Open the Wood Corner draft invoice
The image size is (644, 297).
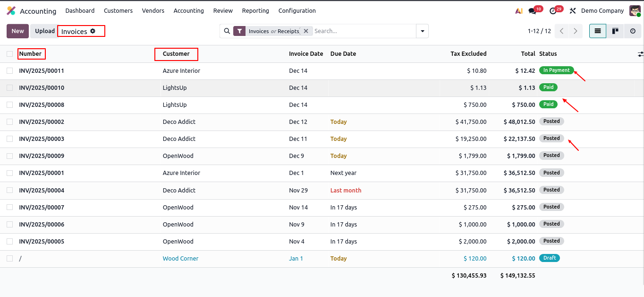pos(180,259)
